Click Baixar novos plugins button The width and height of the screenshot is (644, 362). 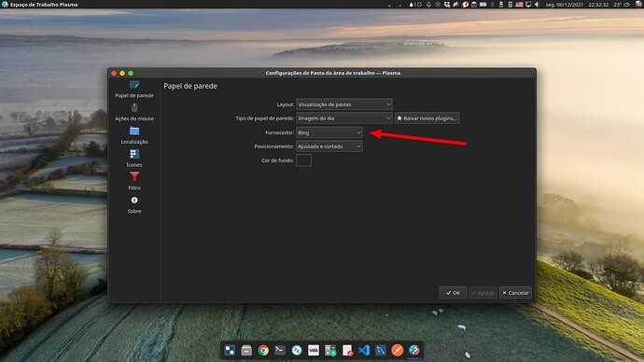click(427, 118)
